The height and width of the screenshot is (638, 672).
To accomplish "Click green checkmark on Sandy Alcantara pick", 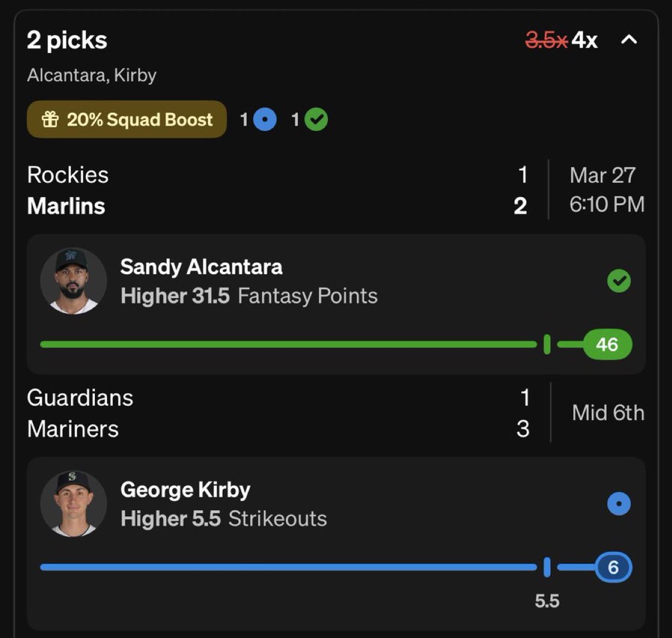I will 618,281.
